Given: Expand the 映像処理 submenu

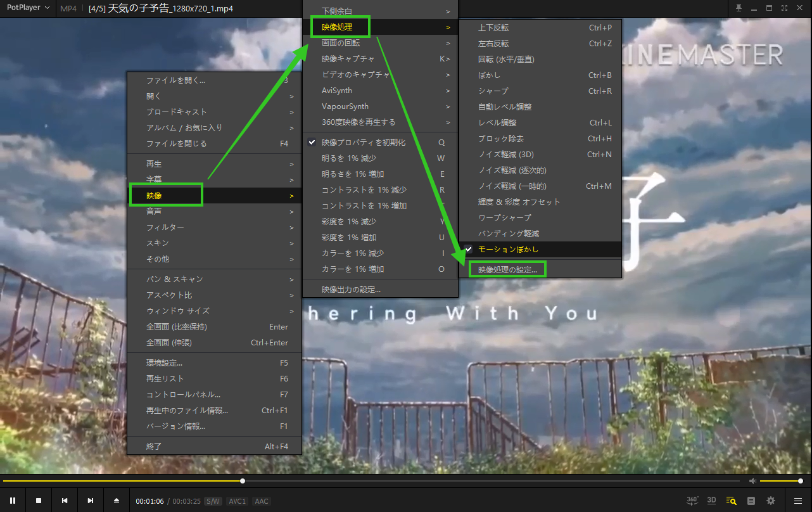Looking at the screenshot, I should point(380,27).
